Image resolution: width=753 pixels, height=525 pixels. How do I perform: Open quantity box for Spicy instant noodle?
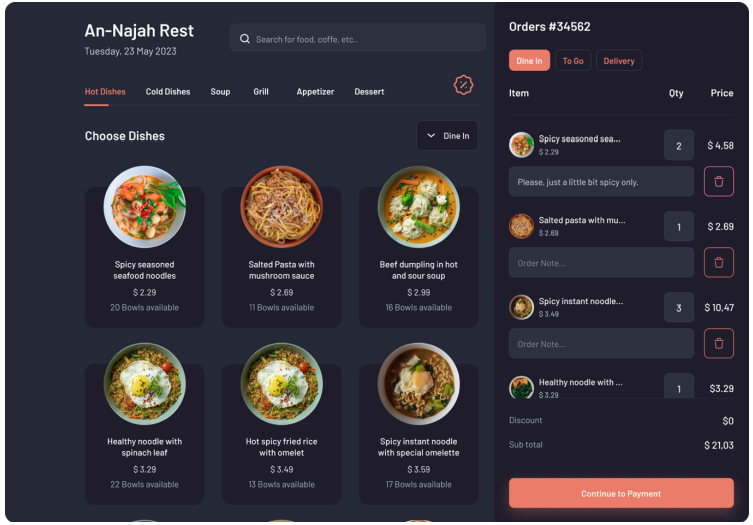[679, 308]
